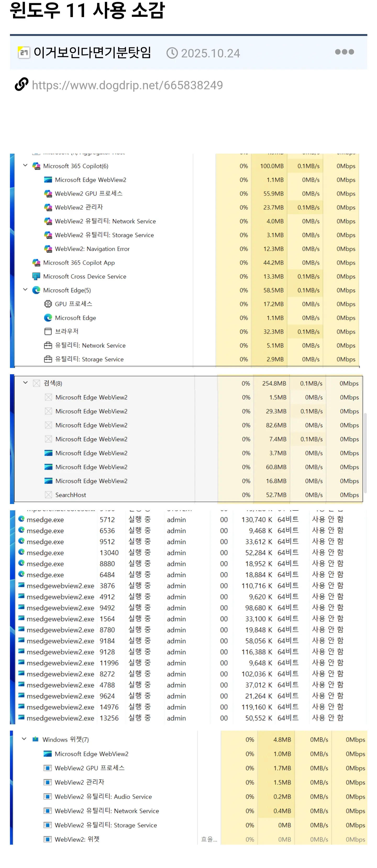Click the Windows 위젯(7) group icon

click(x=35, y=739)
